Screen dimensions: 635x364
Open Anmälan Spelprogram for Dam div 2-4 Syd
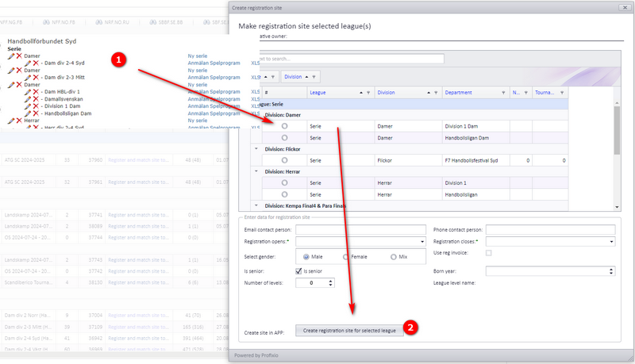214,63
